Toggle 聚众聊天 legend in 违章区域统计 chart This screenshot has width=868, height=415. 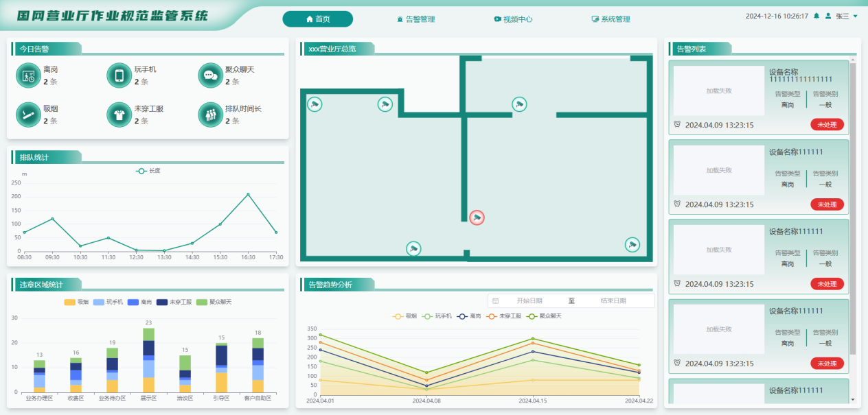click(x=214, y=302)
